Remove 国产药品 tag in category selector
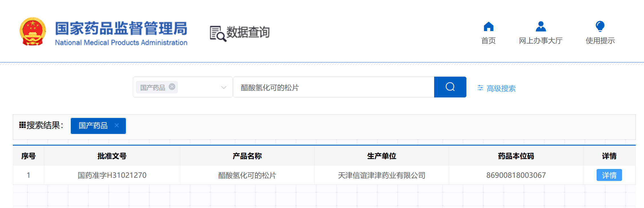Viewport: 644px width, 208px height. click(x=172, y=87)
